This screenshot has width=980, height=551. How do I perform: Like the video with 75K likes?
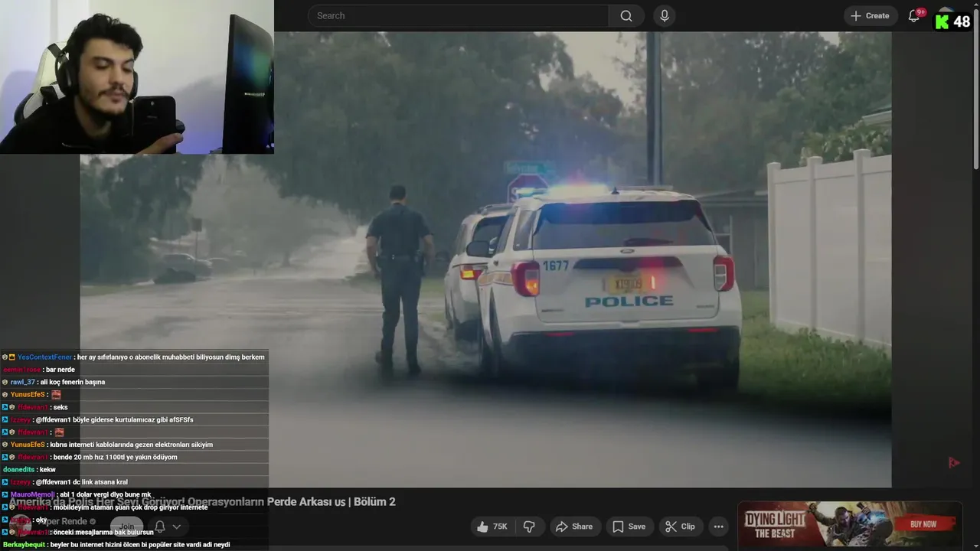tap(492, 527)
